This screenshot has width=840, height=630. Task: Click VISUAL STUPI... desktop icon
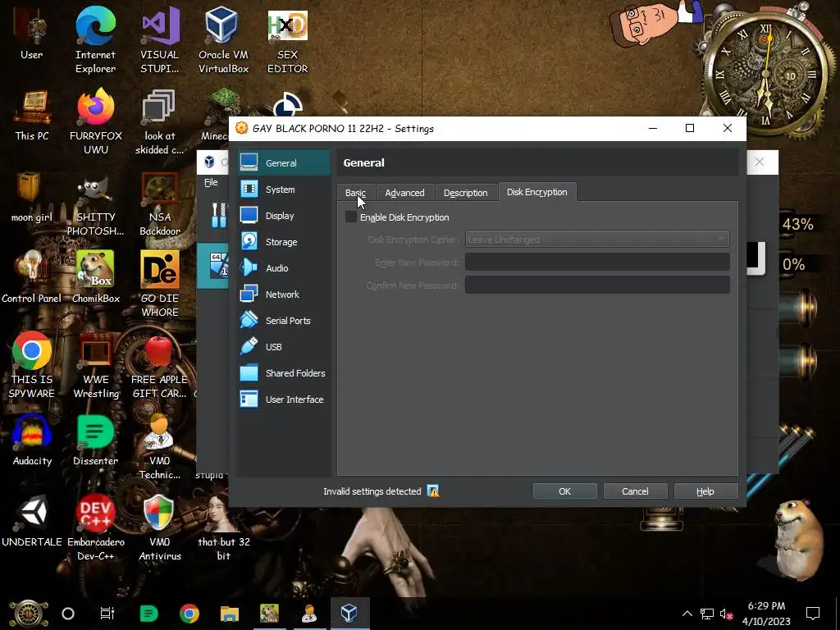[x=160, y=41]
